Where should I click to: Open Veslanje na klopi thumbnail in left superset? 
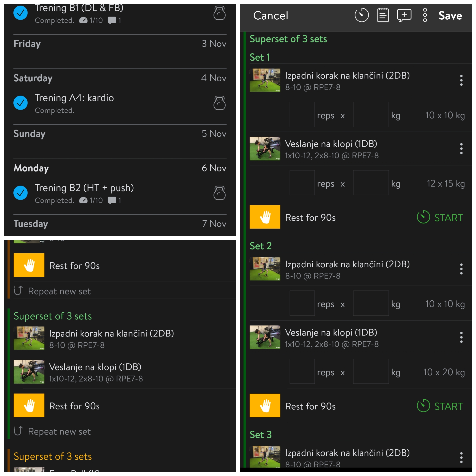(x=29, y=372)
